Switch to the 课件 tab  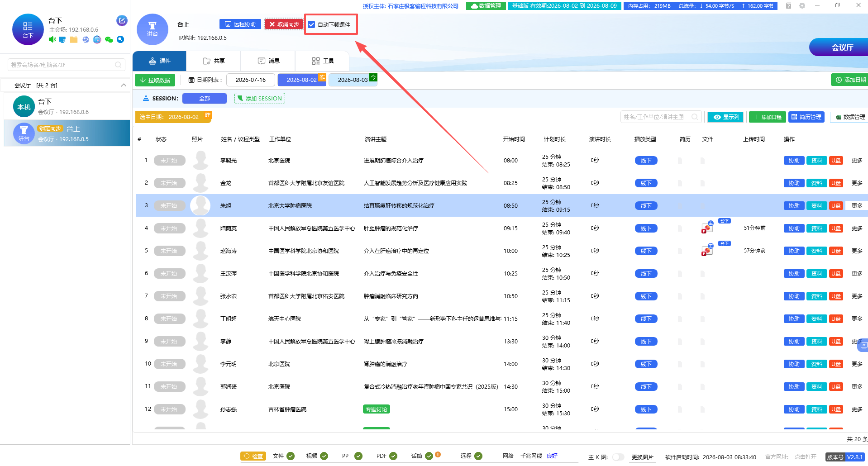(159, 61)
